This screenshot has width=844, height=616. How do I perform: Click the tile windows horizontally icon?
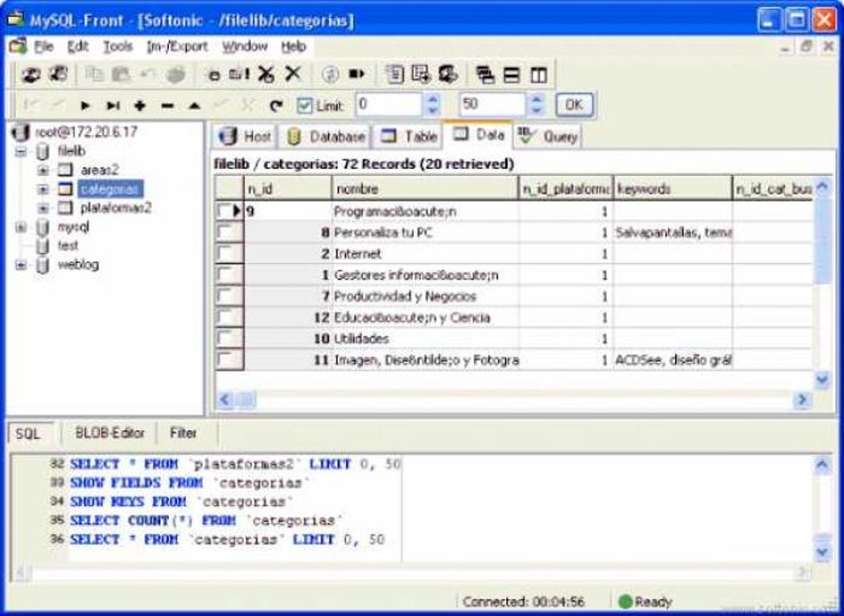pos(512,74)
